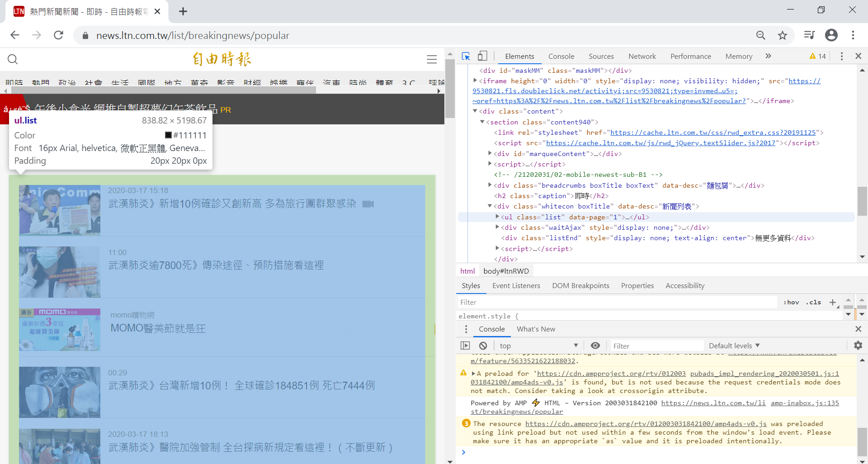Click the browser back arrow
868x464 pixels.
click(x=15, y=35)
